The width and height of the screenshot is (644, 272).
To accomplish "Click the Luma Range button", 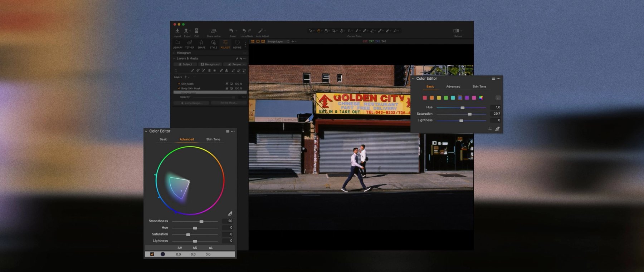I will point(191,103).
